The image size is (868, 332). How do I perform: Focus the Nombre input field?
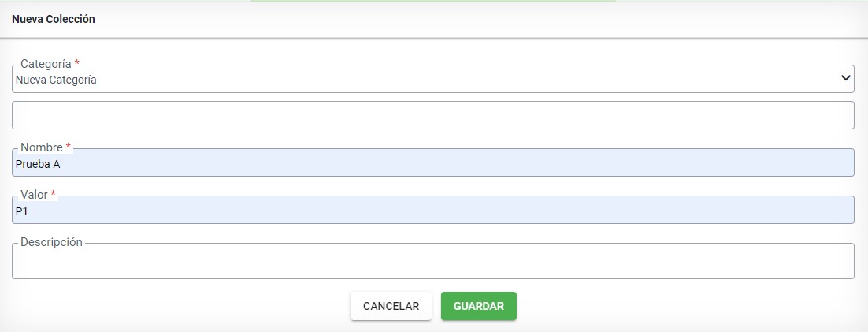point(432,164)
